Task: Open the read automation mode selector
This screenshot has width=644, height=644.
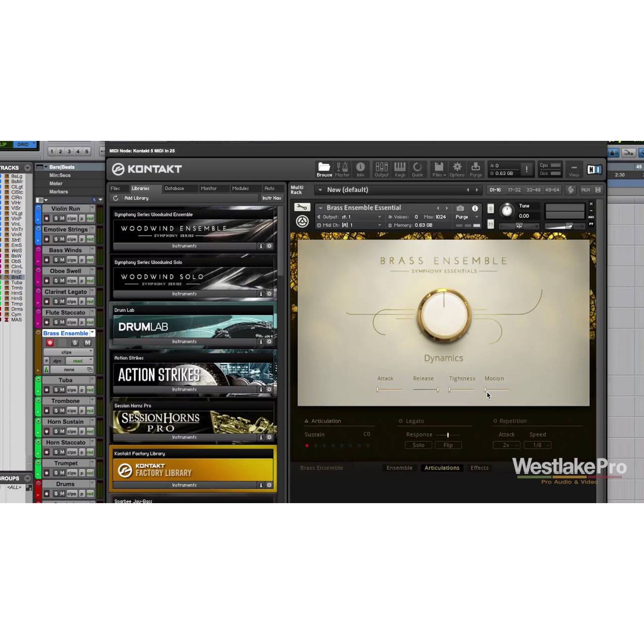Action: [x=80, y=361]
